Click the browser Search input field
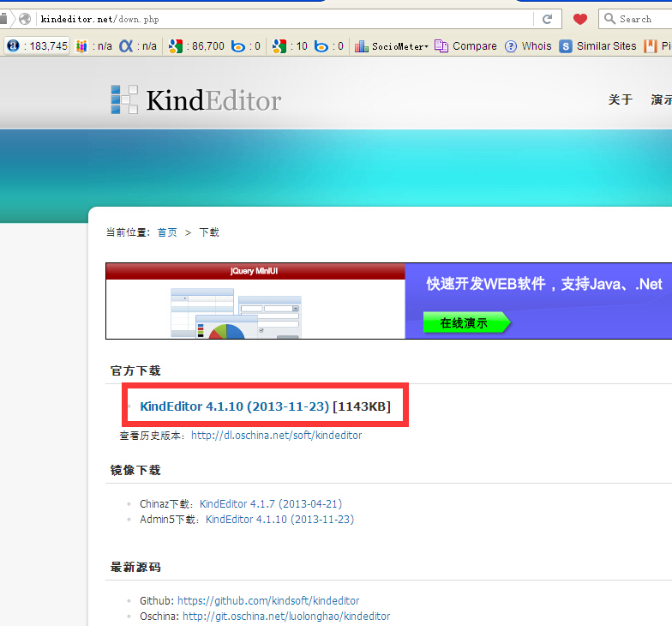 tap(636, 19)
